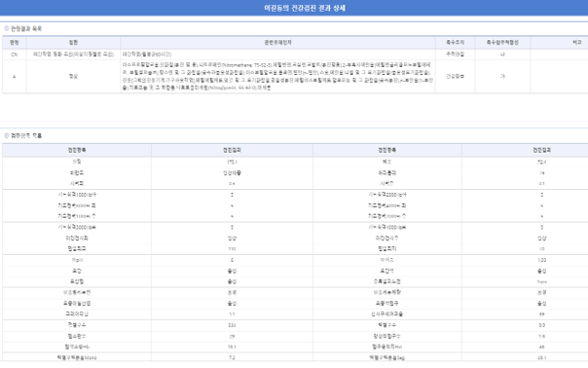Select the 비만도 exam item cell
The width and height of the screenshot is (588, 368).
point(77,173)
